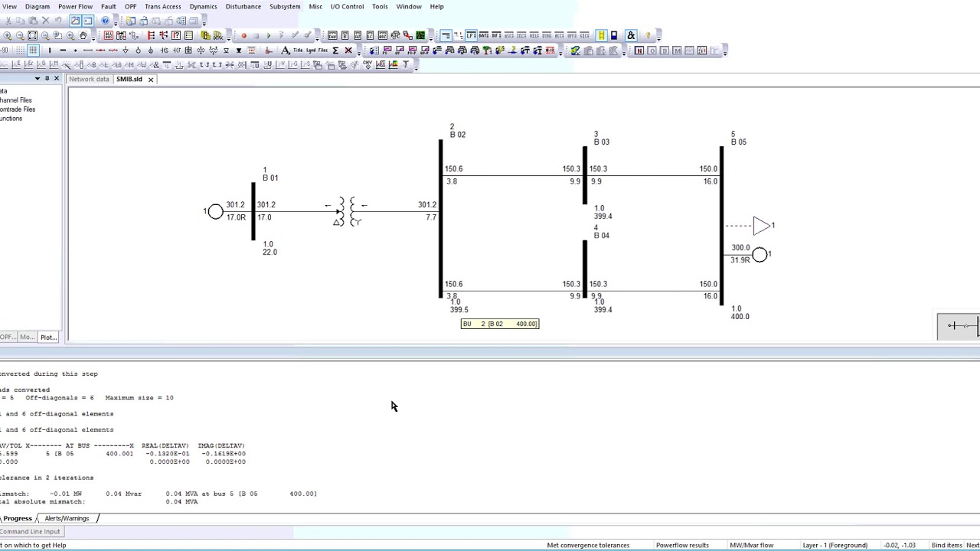Screen dimensions: 980x551
Task: Toggle the command line window button
Action: pyautogui.click(x=88, y=21)
